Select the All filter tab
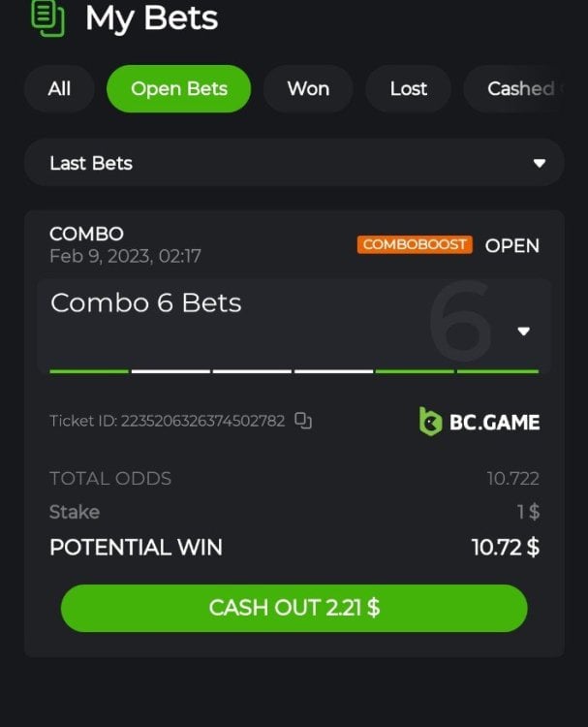 pos(59,88)
